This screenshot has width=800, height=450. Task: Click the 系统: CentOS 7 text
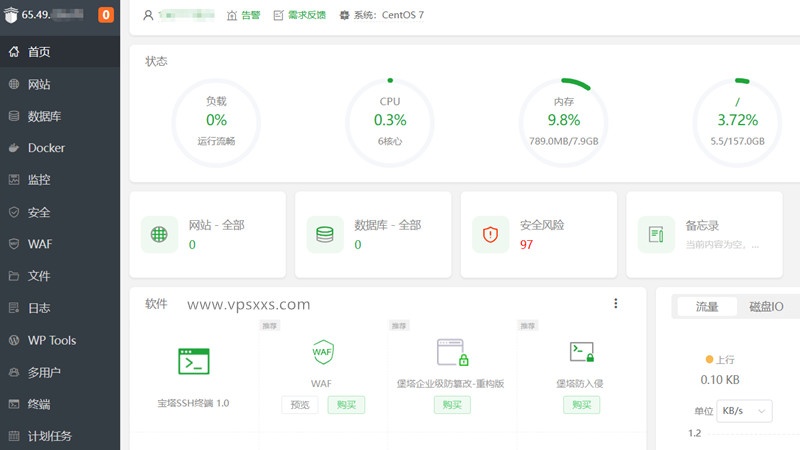point(389,15)
